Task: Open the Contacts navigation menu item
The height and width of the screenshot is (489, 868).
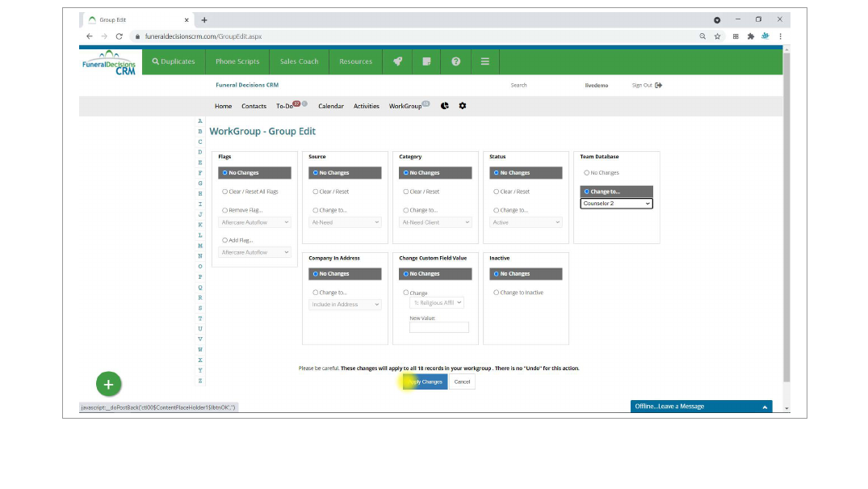Action: tap(254, 106)
